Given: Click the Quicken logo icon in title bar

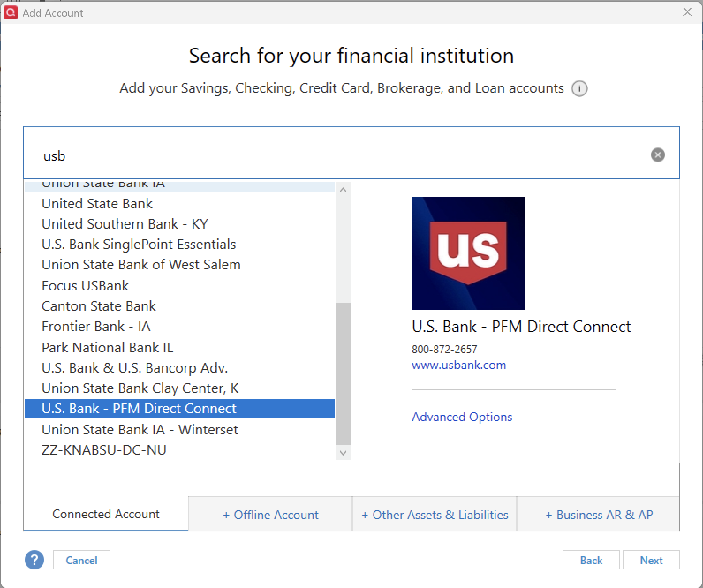Looking at the screenshot, I should 10,12.
